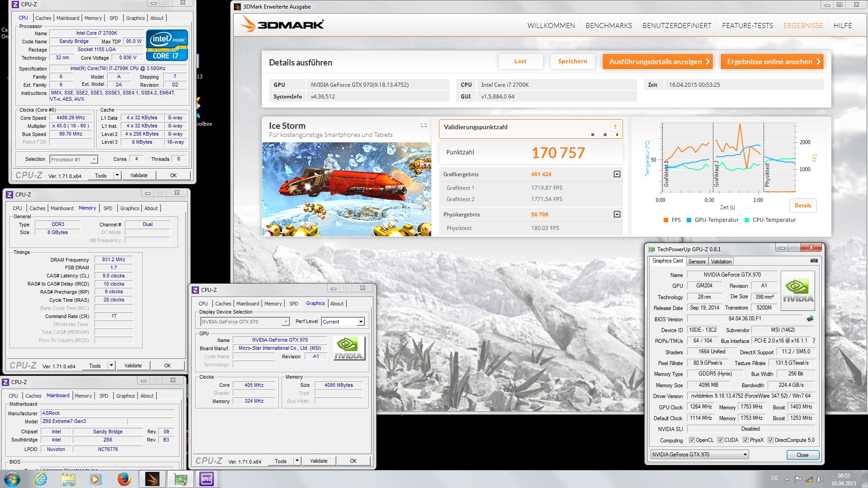
Task: Click the orange FPS legend swatch
Action: [665, 220]
